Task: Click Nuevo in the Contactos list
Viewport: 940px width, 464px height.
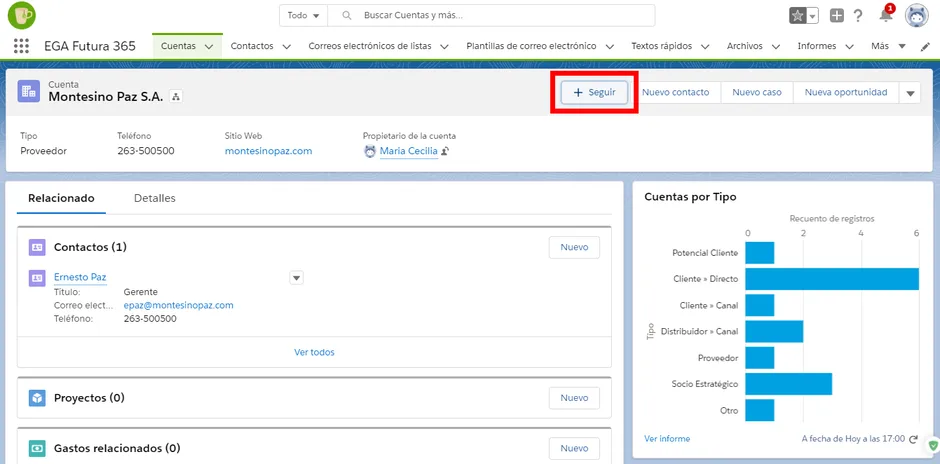Action: (574, 247)
